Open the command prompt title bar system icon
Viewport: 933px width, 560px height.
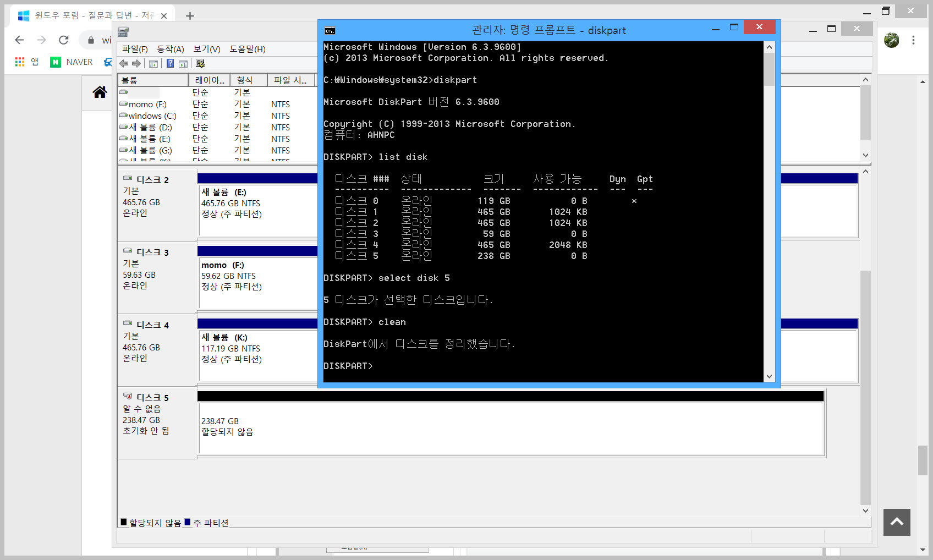(330, 31)
